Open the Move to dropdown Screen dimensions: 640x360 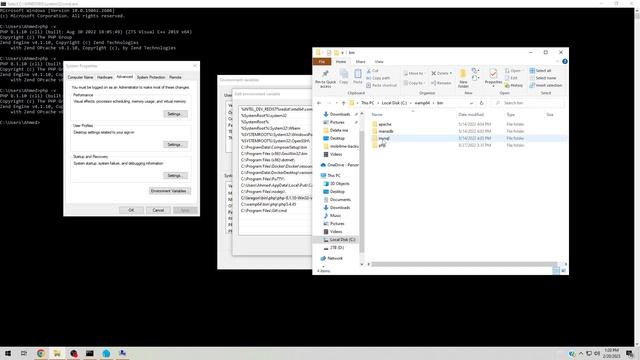413,73
